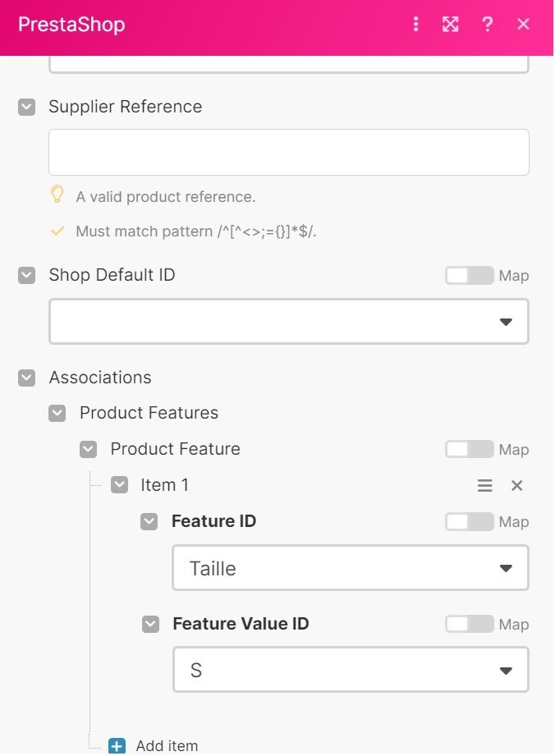555x756 pixels.
Task: Collapse the Associations section
Action: point(27,378)
